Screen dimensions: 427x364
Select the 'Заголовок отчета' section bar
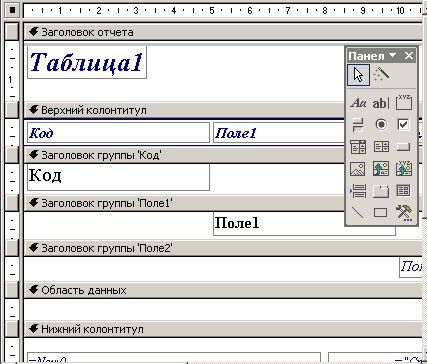click(x=223, y=32)
